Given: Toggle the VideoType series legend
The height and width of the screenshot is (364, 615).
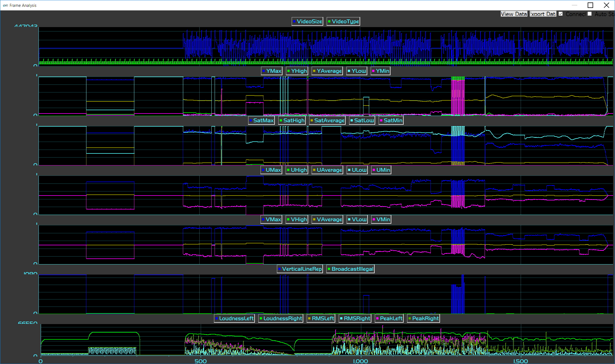Looking at the screenshot, I should (x=343, y=21).
